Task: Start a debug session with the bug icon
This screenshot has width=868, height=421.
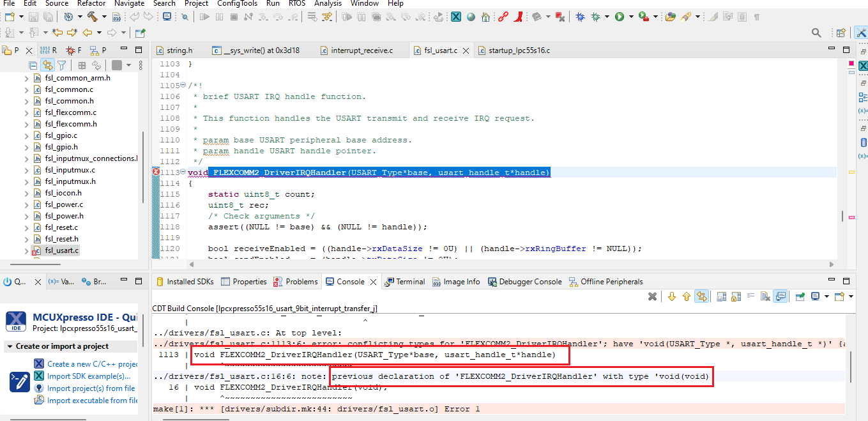Action: coord(581,17)
